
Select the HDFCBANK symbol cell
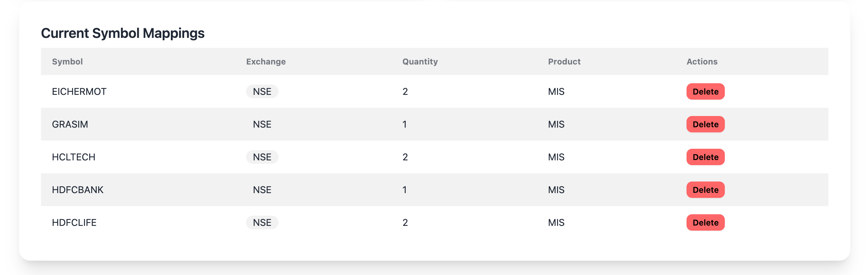pyautogui.click(x=78, y=190)
